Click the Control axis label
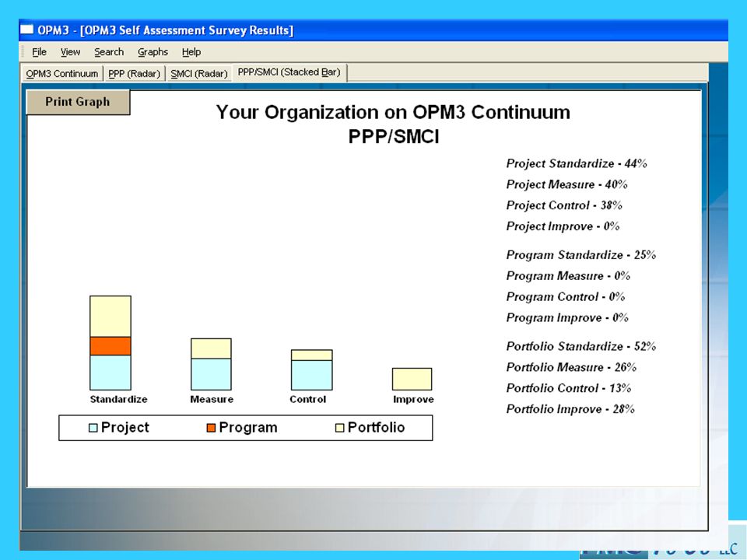The height and width of the screenshot is (560, 747). [x=308, y=400]
